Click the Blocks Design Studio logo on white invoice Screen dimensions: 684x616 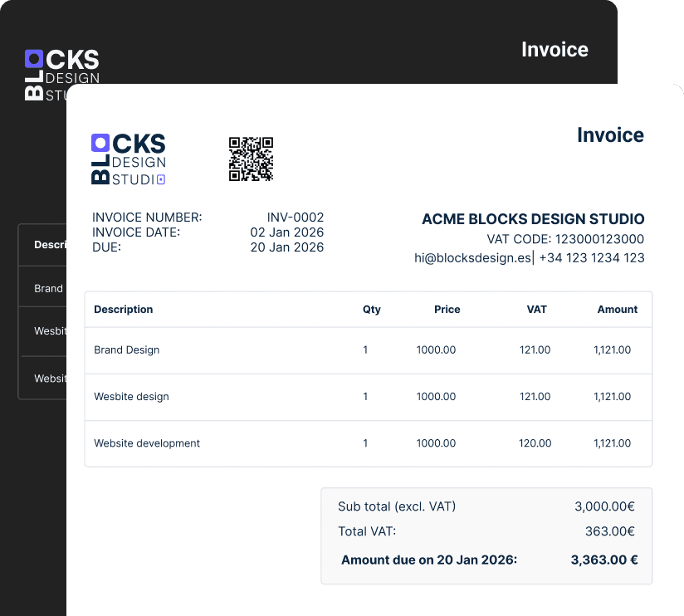(128, 159)
